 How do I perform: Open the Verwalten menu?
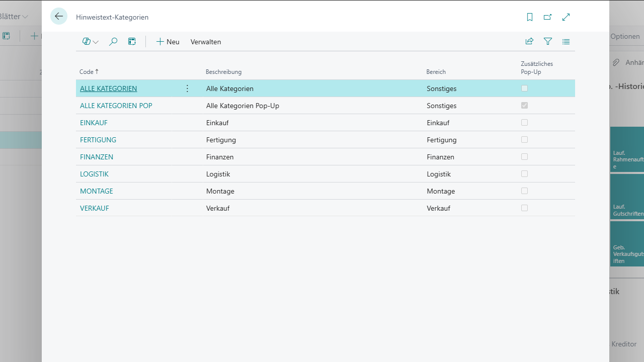[205, 42]
